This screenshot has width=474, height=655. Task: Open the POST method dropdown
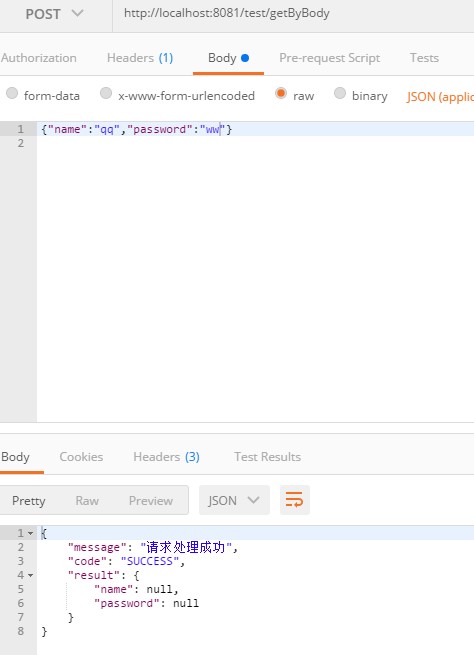coord(54,14)
